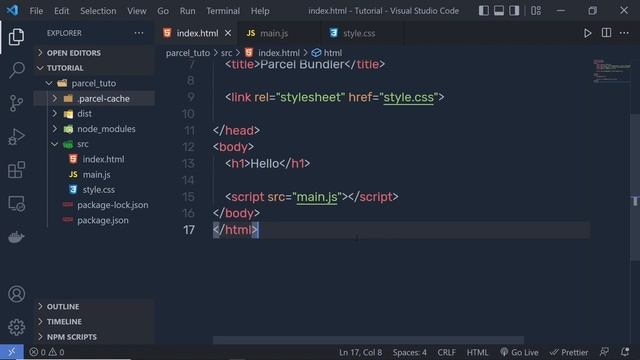Open the Go menu
Viewport: 640px width, 360px height.
click(163, 11)
